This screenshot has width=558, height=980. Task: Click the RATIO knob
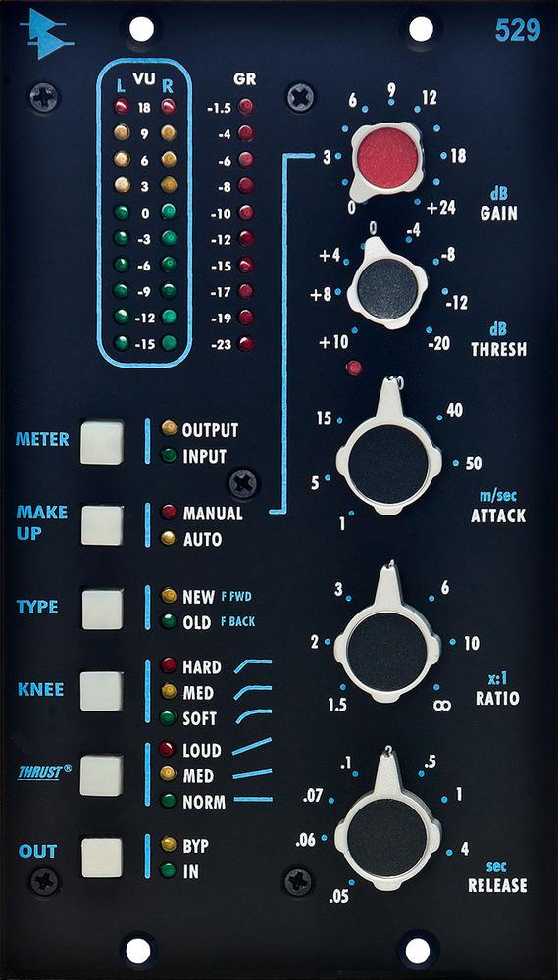click(x=387, y=647)
